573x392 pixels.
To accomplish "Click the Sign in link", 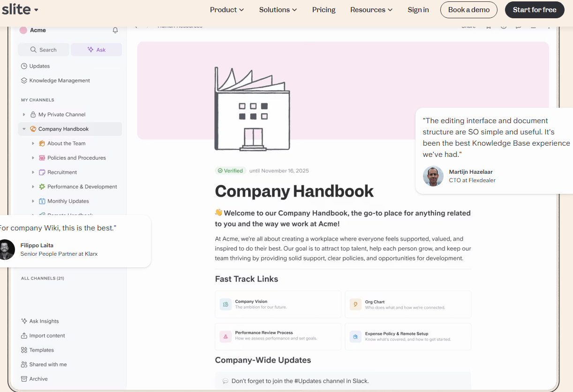I will coord(418,10).
